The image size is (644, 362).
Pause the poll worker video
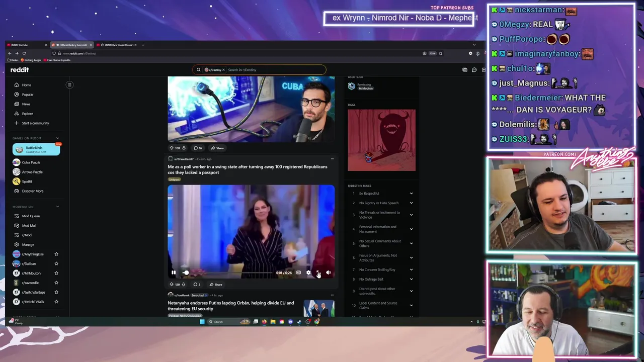pos(174,273)
